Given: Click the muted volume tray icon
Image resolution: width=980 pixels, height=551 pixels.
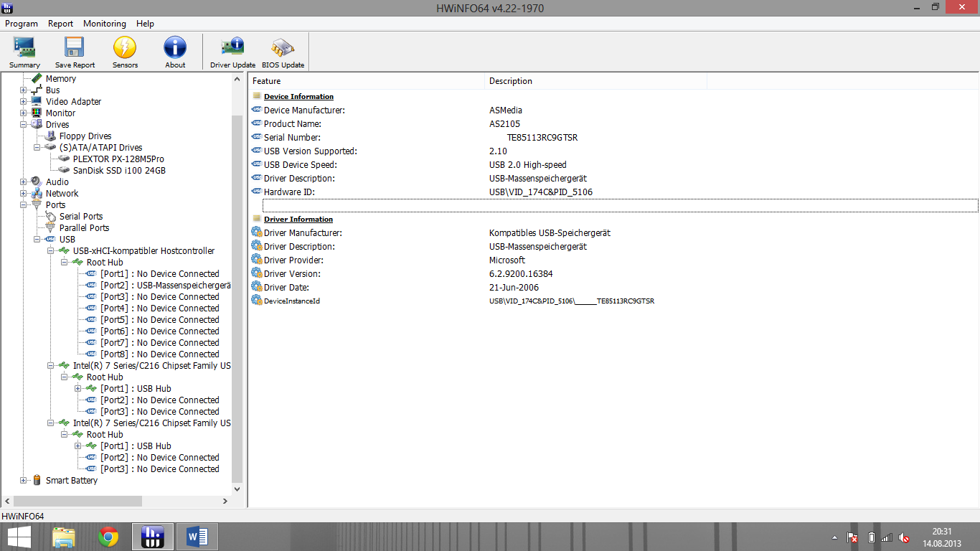Looking at the screenshot, I should click(904, 537).
